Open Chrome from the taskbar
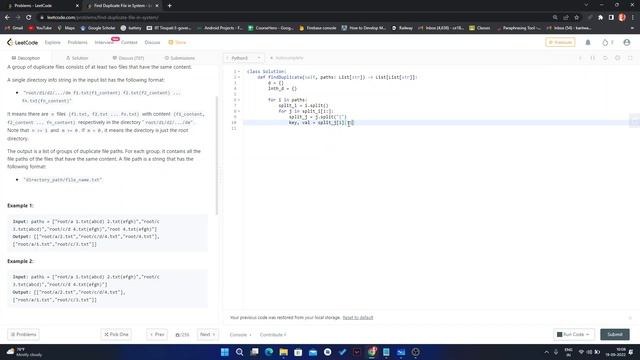 pos(372,352)
